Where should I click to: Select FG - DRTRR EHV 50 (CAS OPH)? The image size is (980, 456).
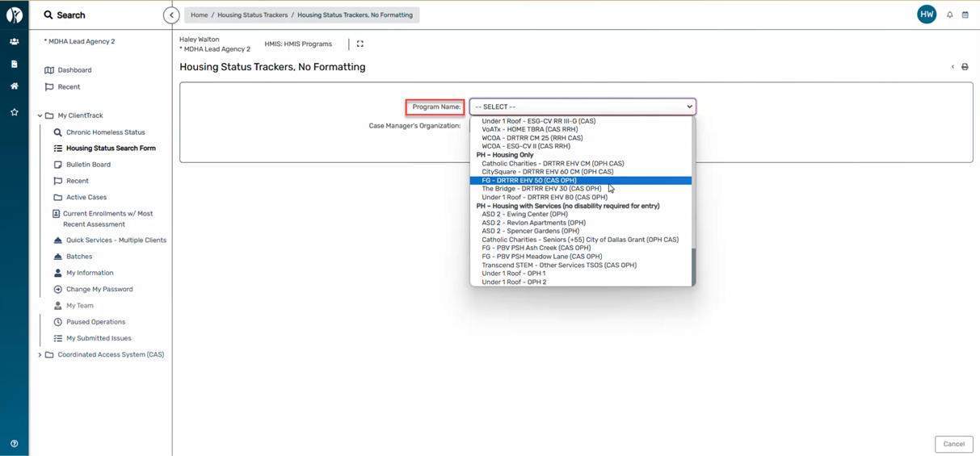tap(529, 181)
